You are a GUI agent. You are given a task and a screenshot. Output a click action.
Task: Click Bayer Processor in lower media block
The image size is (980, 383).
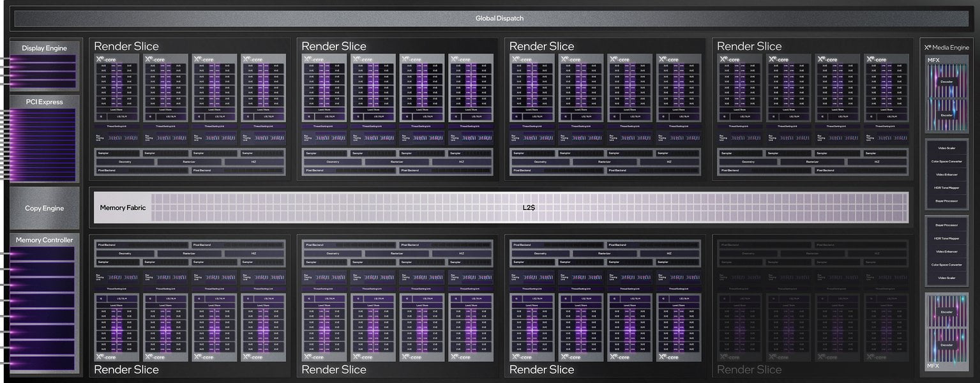(x=947, y=225)
